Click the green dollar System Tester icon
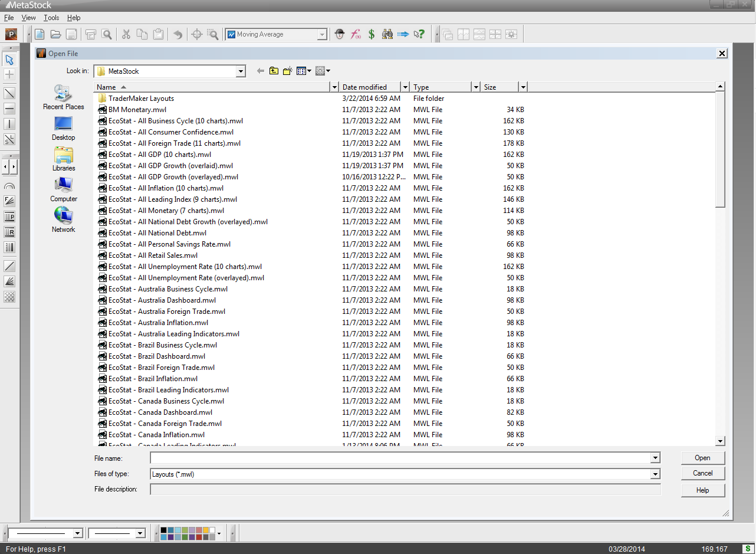Viewport: 756px width, 554px height. pos(372,34)
